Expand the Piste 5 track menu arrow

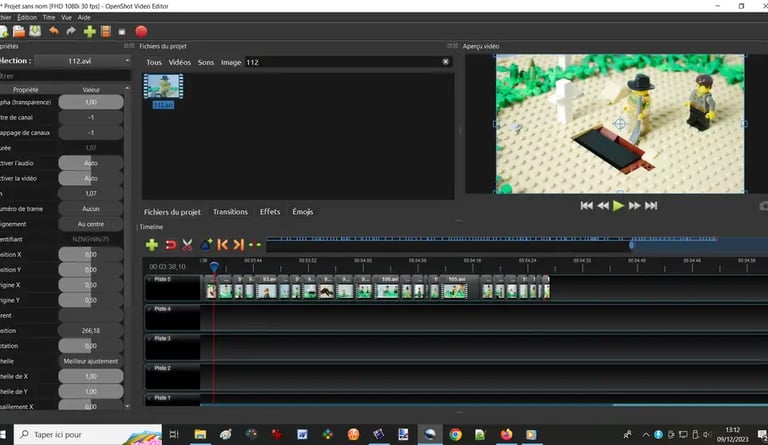[x=149, y=279]
